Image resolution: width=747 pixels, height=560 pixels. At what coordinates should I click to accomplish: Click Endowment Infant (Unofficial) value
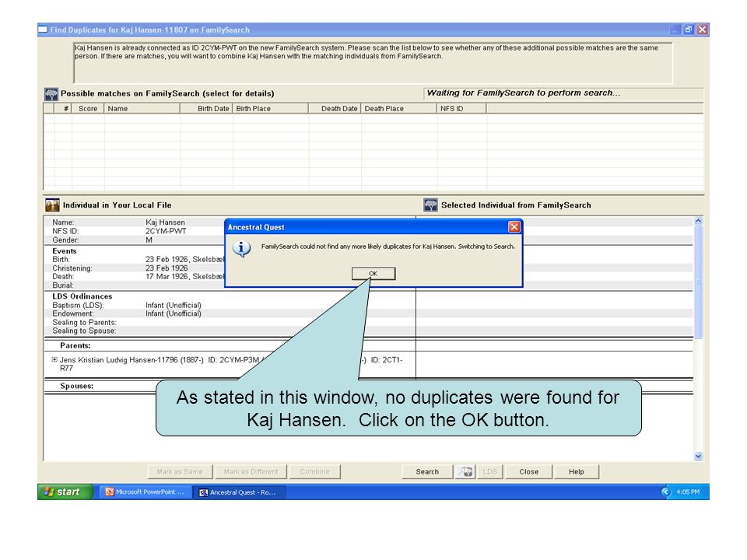coord(174,313)
